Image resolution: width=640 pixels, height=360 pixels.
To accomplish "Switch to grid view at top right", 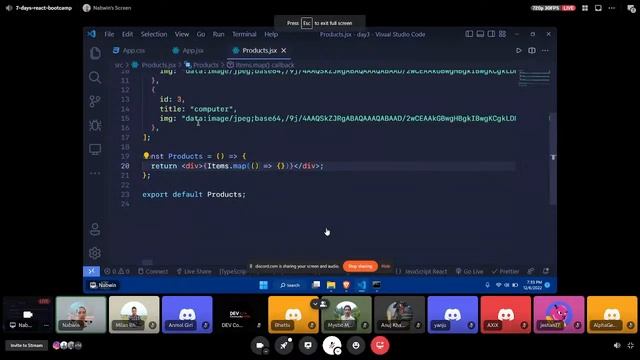I will [585, 8].
